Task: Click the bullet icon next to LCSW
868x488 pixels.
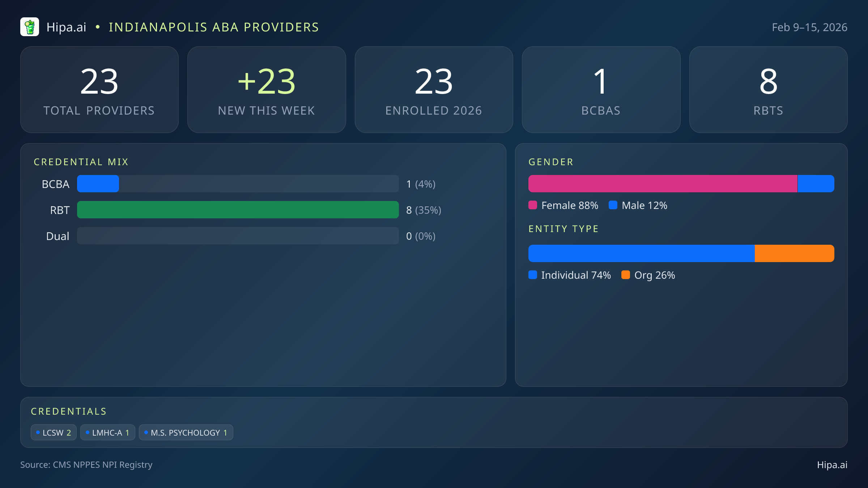Action: tap(38, 432)
